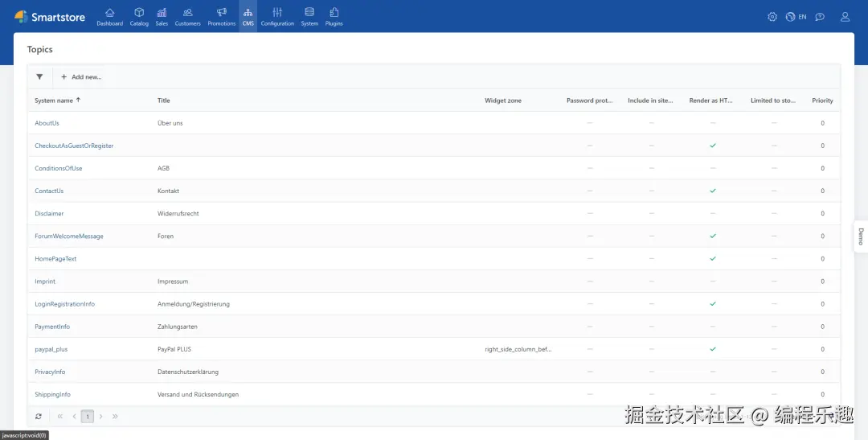Viewport: 868px width, 440px height.
Task: Open the Demo side tab
Action: click(x=861, y=236)
